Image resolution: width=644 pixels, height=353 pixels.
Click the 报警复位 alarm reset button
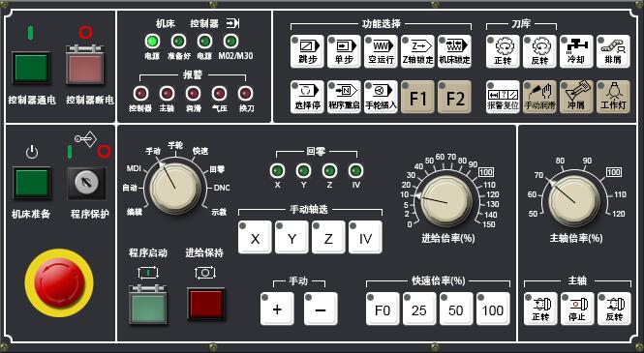click(503, 97)
